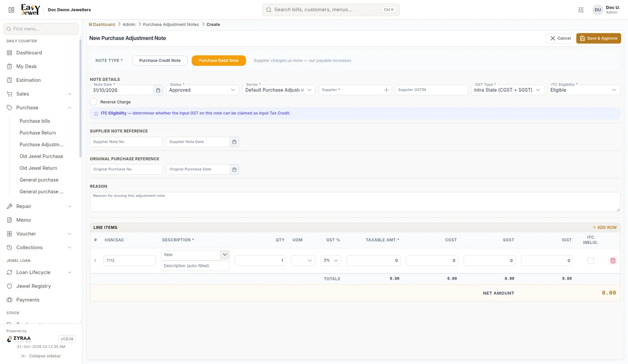This screenshot has height=364, width=628.
Task: Collapse the Purchase menu in sidebar
Action: point(69,107)
